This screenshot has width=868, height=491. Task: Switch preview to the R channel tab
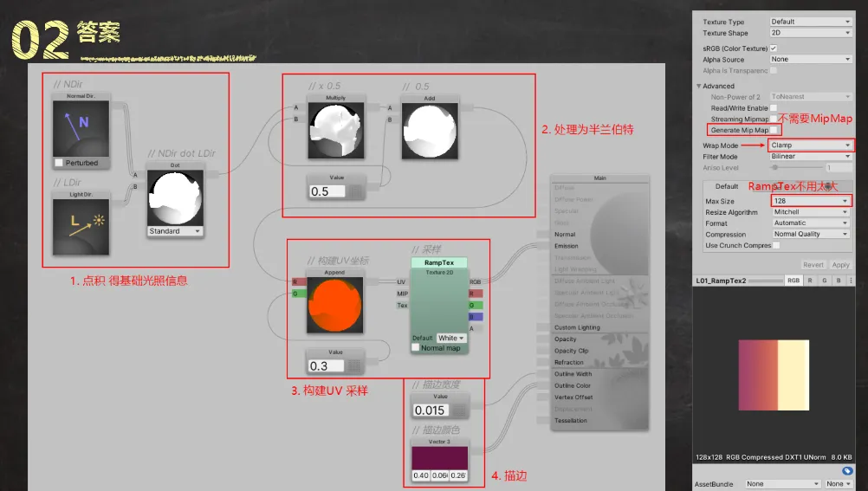pos(809,281)
